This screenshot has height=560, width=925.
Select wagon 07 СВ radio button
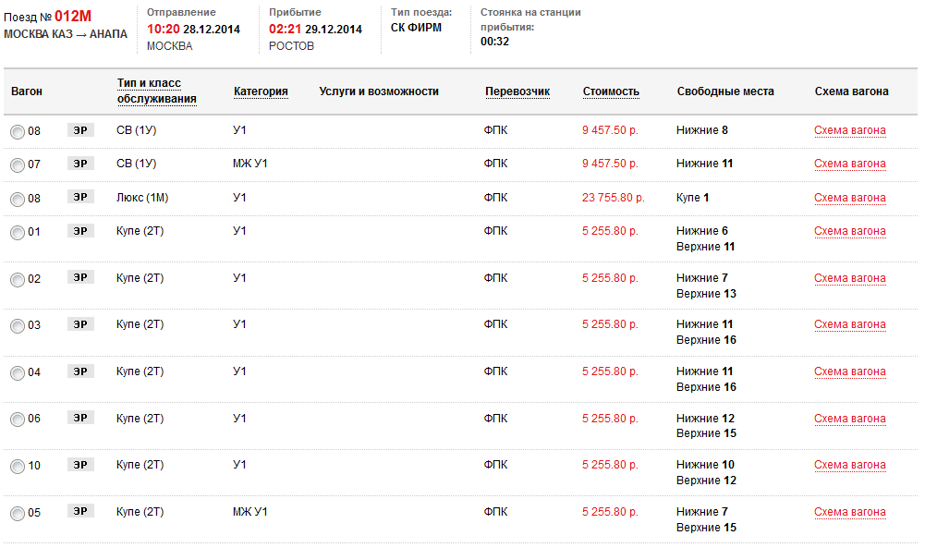pyautogui.click(x=18, y=165)
